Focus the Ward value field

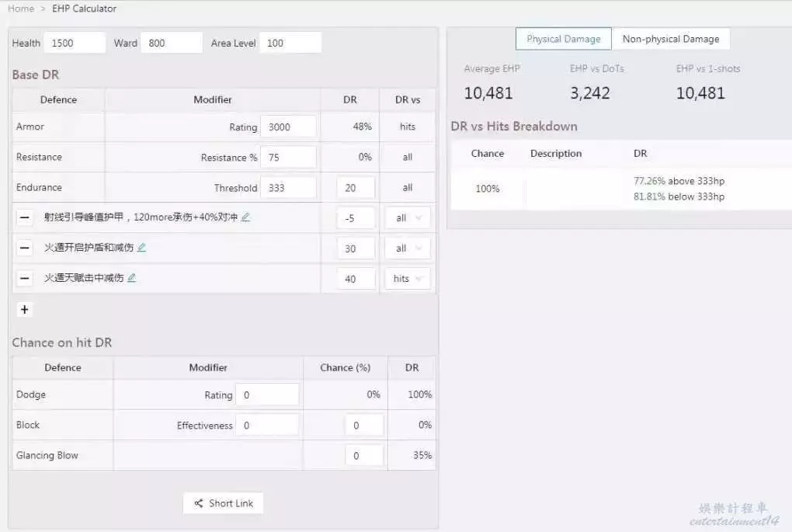(172, 43)
